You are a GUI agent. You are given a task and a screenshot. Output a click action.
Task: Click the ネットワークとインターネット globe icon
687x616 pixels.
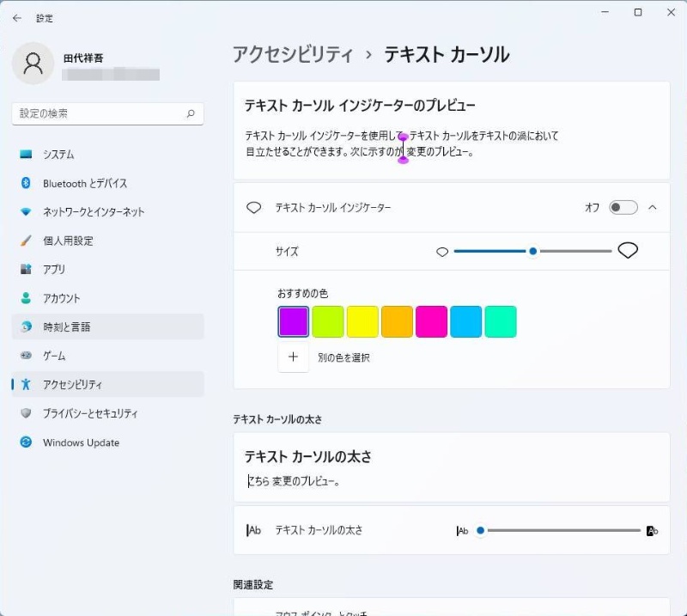click(27, 211)
